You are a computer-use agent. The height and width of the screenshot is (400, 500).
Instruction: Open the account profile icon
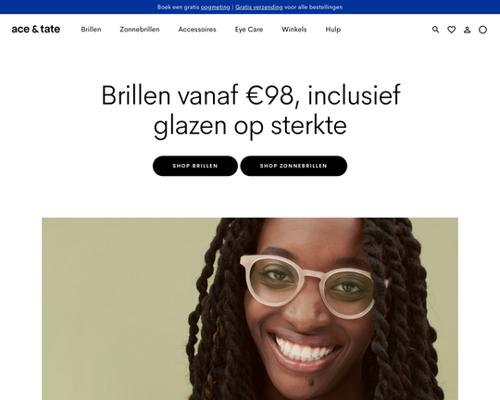(467, 30)
